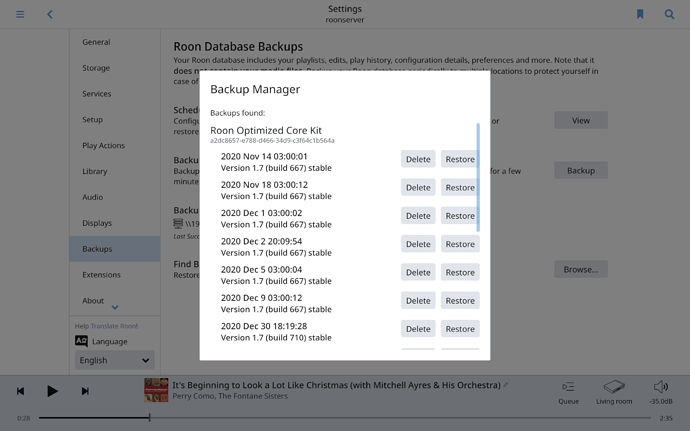Open Play Actions settings tab

(x=115, y=145)
